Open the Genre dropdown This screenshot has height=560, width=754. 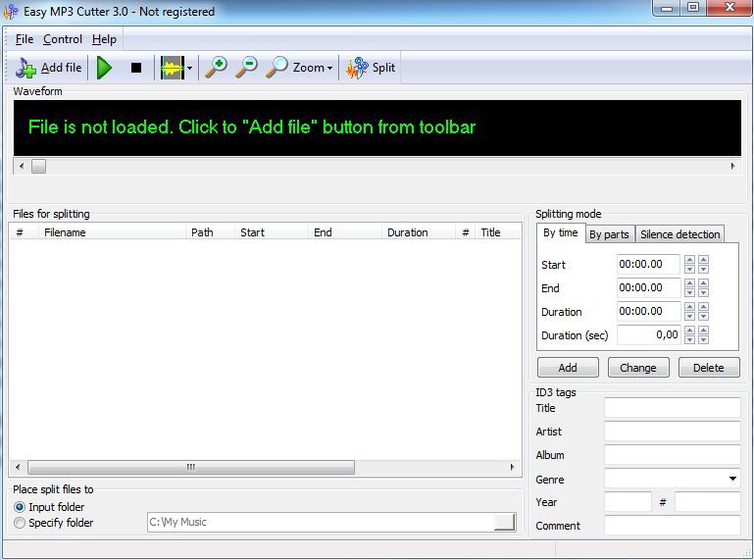pos(732,479)
